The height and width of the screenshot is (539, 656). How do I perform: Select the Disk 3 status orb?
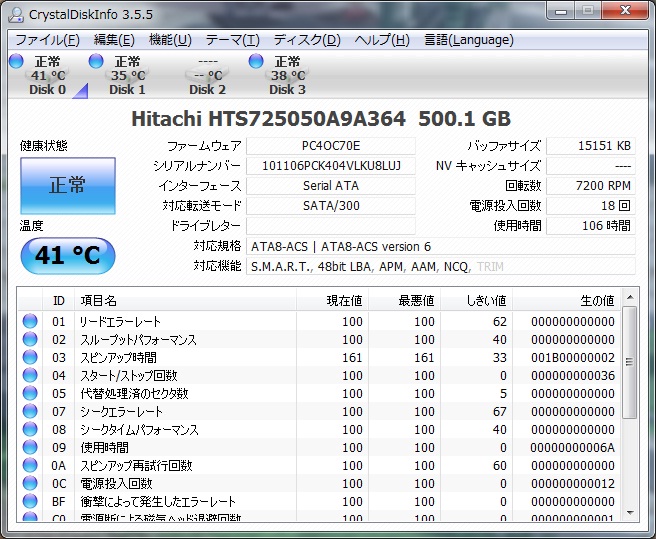256,62
